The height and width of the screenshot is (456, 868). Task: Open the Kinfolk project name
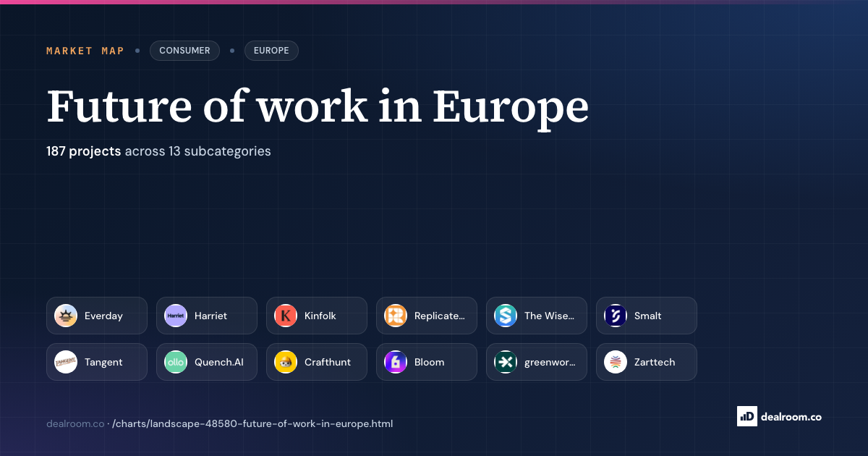(320, 316)
